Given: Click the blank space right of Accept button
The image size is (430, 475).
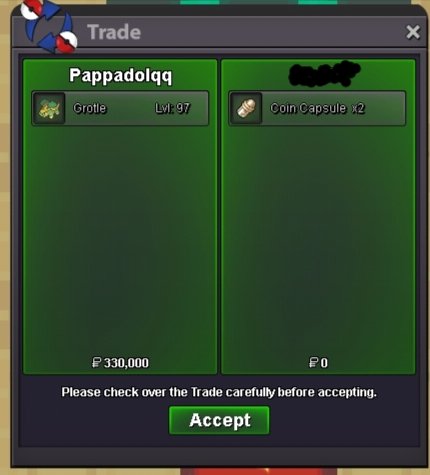Looking at the screenshot, I should click(x=343, y=421).
